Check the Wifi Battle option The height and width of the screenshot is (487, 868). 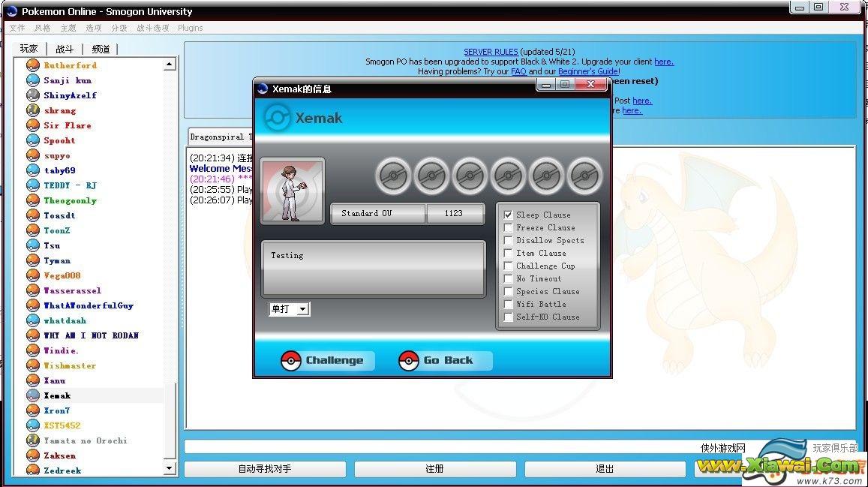508,304
